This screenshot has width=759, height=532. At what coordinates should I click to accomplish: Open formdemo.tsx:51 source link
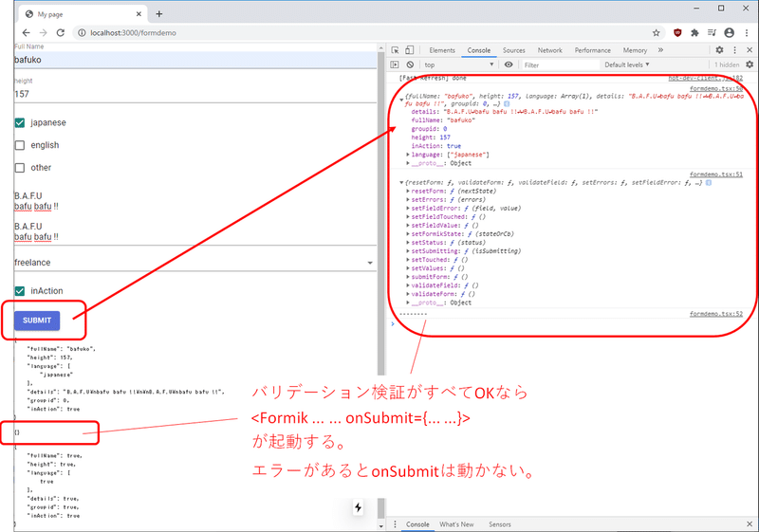(716, 174)
